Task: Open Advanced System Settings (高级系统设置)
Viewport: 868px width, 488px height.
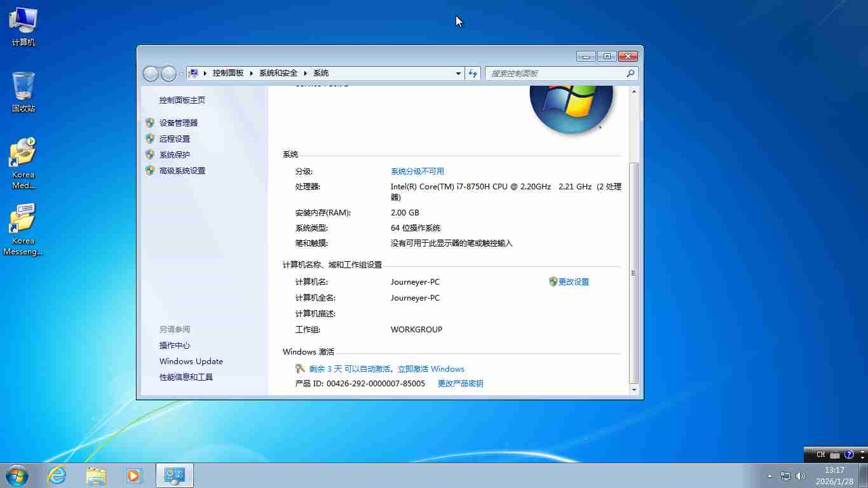Action: tap(182, 170)
